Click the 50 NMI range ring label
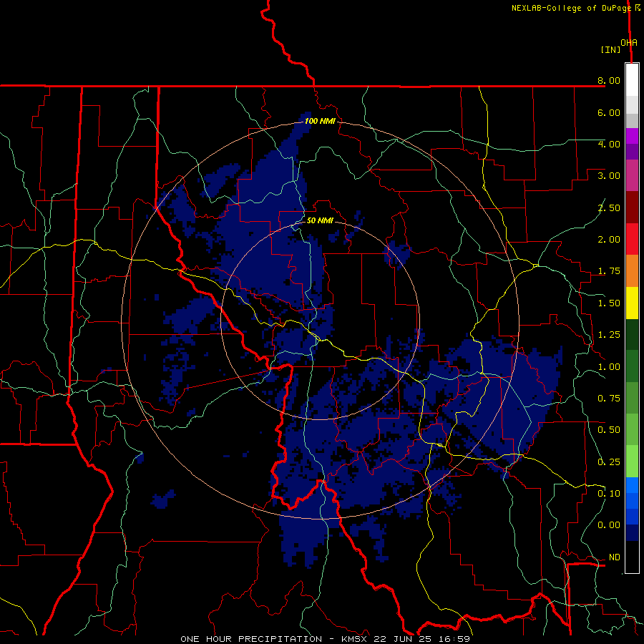Screen dimensions: 644x644 pos(320,220)
